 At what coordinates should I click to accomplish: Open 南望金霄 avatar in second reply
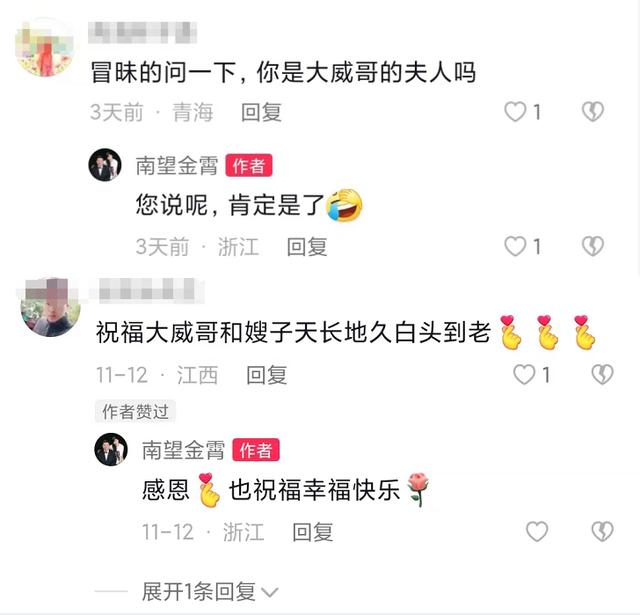point(111,449)
